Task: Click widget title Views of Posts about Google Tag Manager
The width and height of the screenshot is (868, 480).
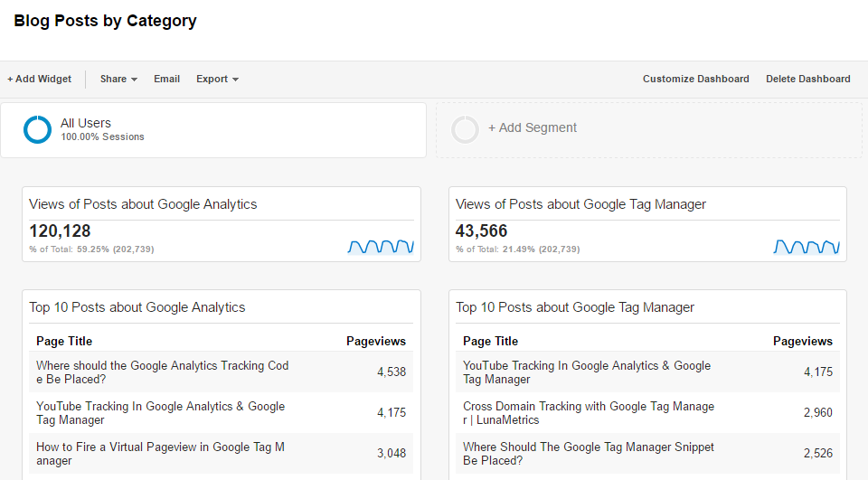Action: click(580, 204)
